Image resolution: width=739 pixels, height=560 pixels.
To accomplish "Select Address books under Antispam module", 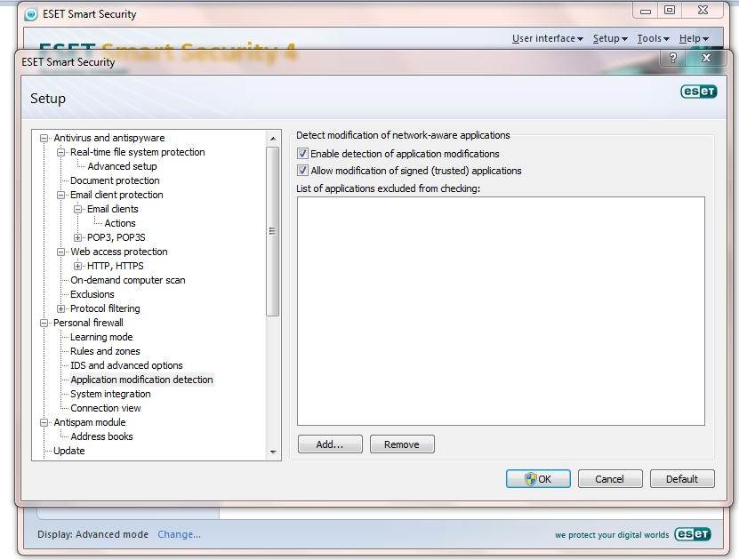I will click(x=101, y=436).
